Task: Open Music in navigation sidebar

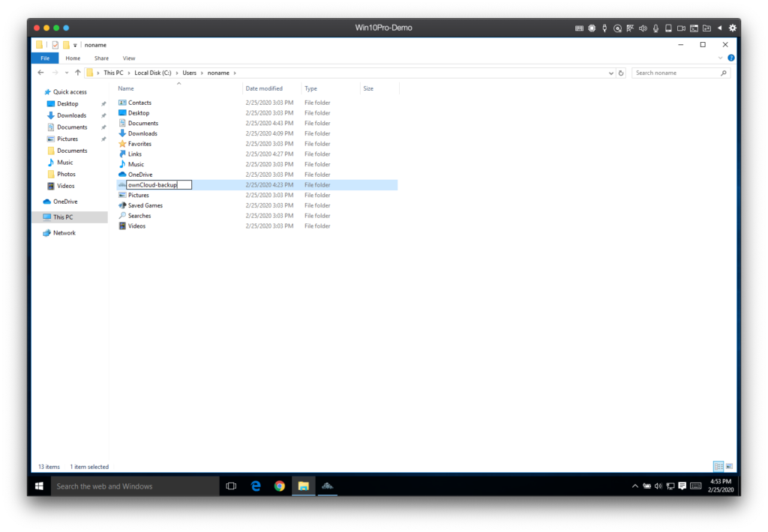Action: (64, 163)
